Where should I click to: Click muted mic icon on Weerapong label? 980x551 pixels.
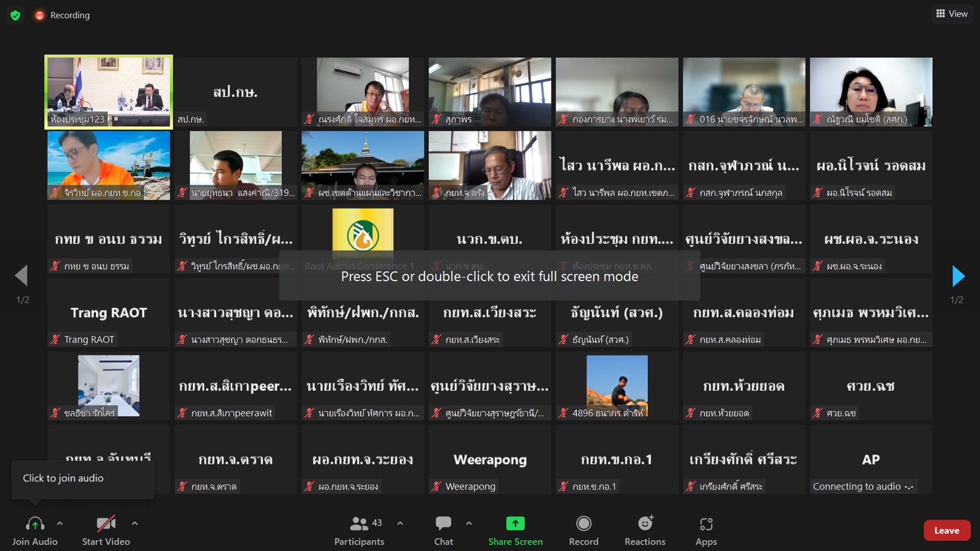tap(437, 486)
